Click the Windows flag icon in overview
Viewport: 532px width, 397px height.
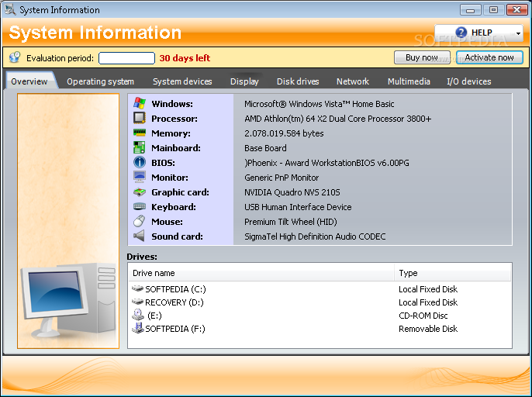140,103
